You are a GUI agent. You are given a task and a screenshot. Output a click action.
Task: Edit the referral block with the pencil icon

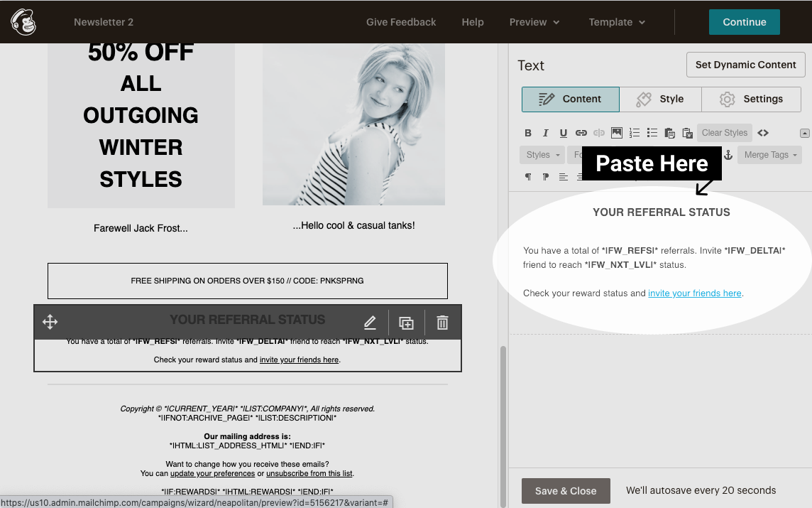(x=370, y=323)
